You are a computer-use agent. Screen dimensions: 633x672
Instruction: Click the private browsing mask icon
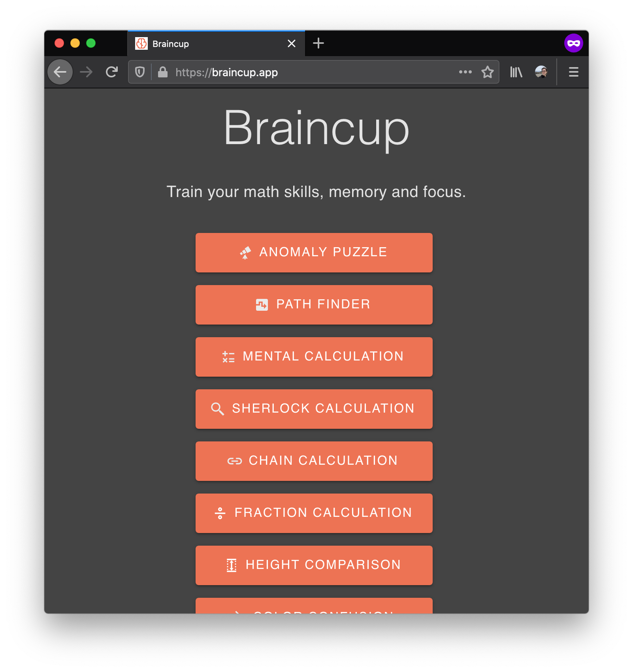tap(574, 43)
